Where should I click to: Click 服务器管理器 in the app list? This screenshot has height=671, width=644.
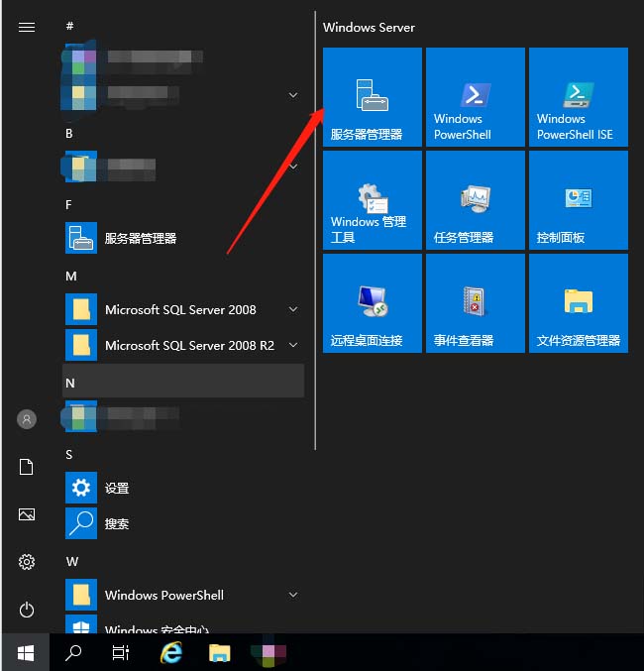pos(140,239)
